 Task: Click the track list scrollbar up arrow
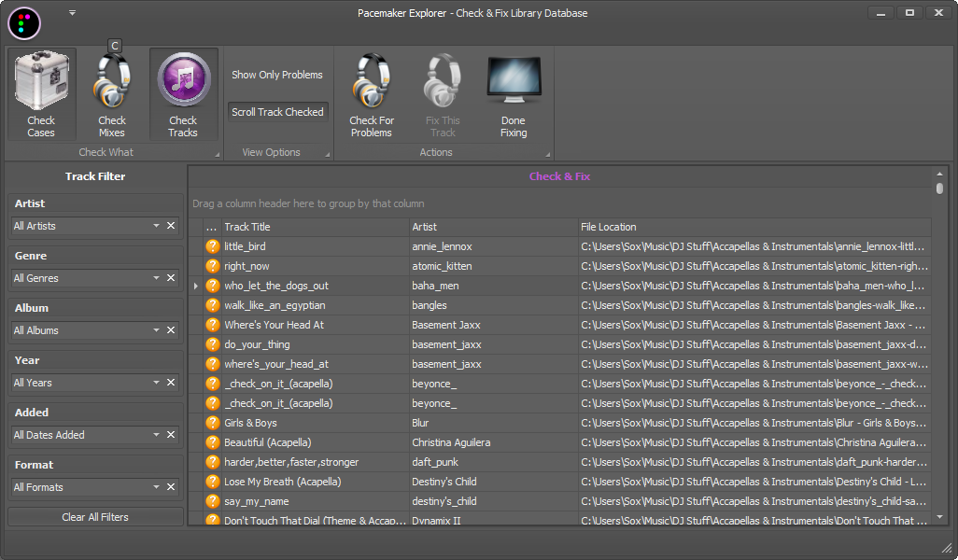(x=939, y=174)
